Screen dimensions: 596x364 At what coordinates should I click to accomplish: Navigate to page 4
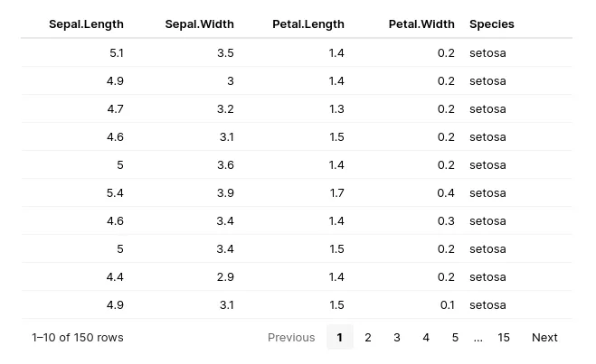click(426, 337)
